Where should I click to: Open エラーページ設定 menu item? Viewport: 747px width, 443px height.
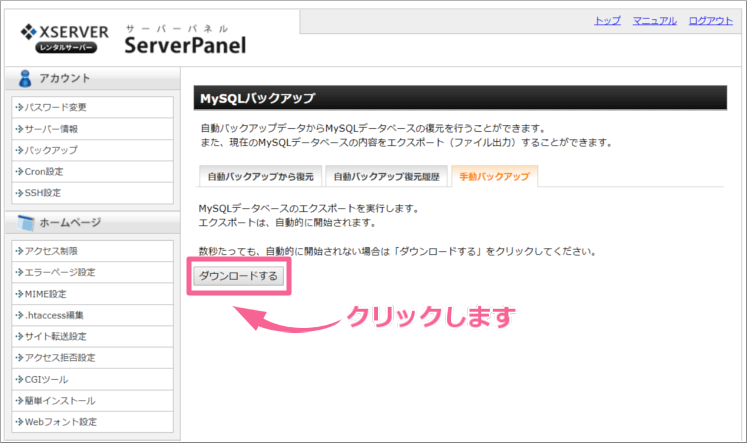click(x=92, y=272)
